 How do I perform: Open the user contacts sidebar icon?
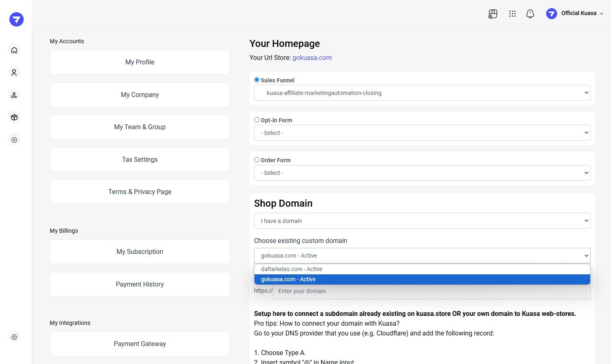tap(14, 73)
